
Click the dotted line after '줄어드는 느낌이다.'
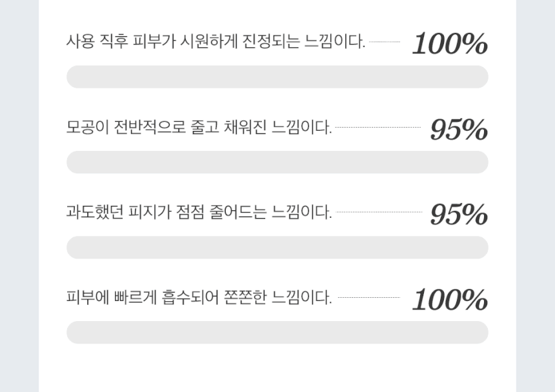(379, 212)
